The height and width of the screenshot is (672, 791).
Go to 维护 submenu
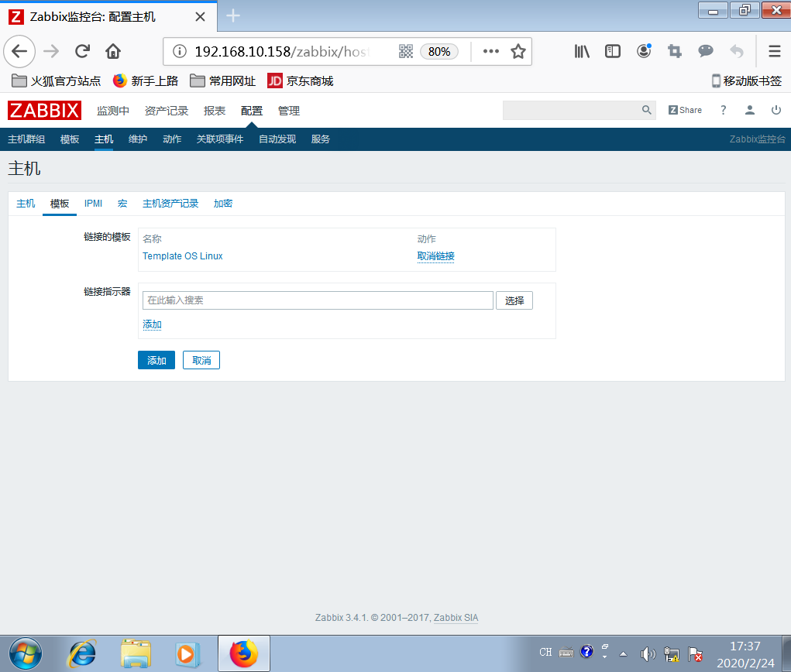138,139
